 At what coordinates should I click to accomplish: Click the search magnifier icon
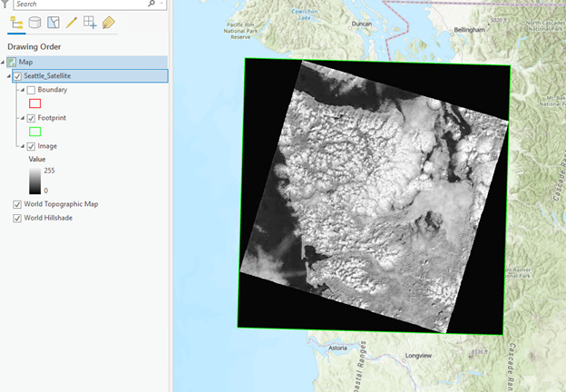coord(151,4)
